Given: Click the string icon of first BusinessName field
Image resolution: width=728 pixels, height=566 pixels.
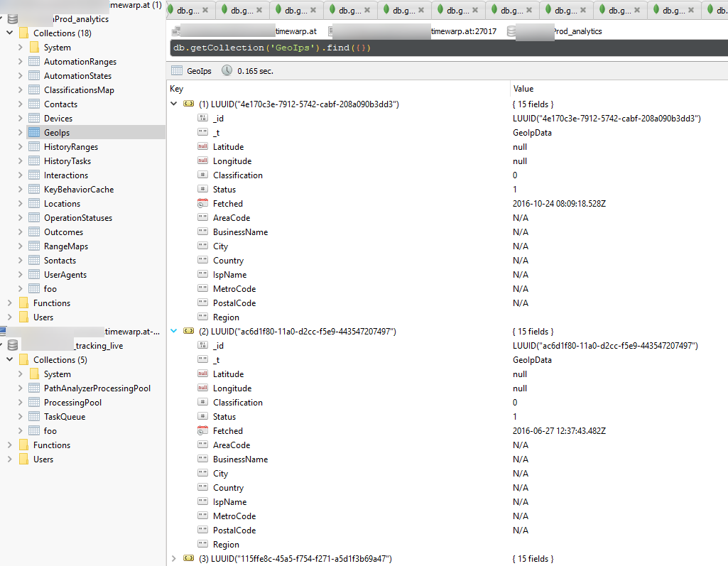Looking at the screenshot, I should coord(202,232).
